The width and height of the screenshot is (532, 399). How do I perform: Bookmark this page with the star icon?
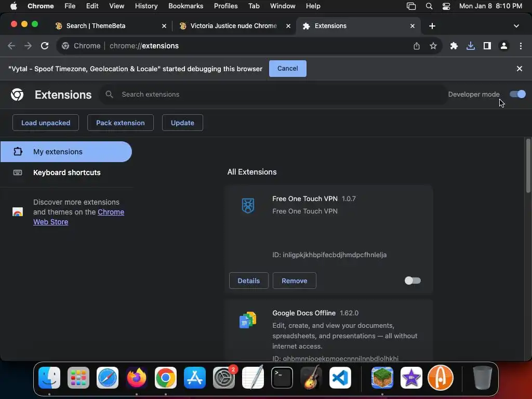[433, 46]
